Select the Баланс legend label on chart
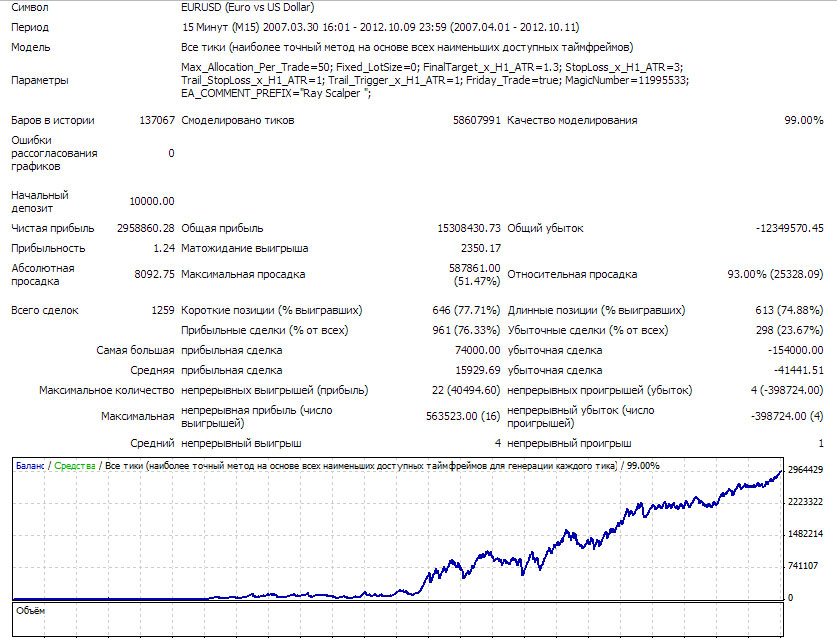The width and height of the screenshot is (837, 639). (30, 466)
